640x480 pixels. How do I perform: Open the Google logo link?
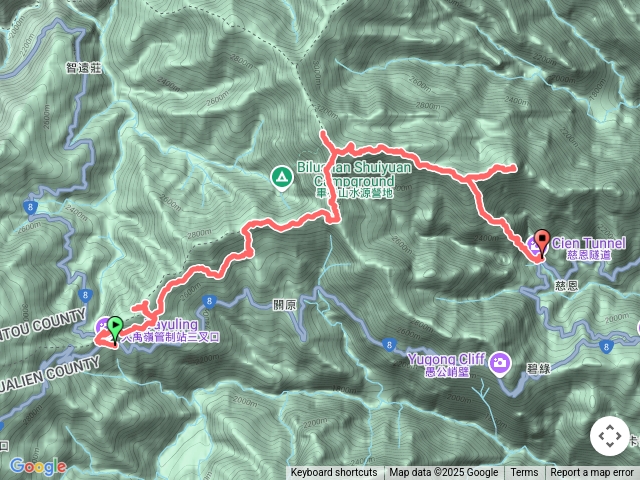[x=38, y=466]
